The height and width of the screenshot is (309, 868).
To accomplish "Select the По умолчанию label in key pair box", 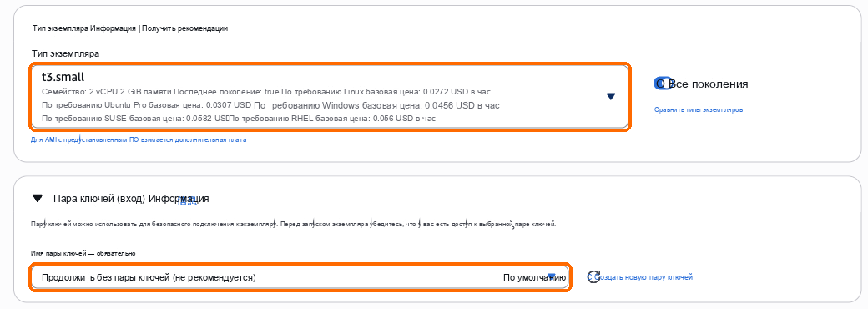I will tap(533, 277).
